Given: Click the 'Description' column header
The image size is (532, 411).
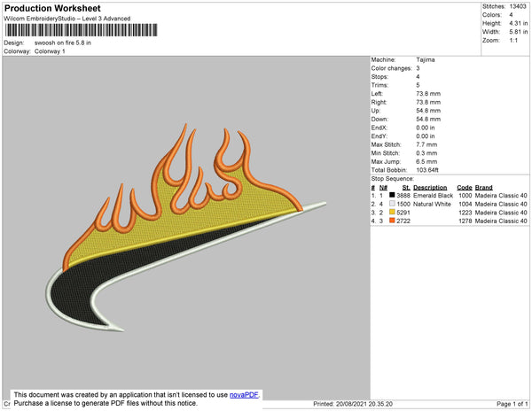Looking at the screenshot, I should (430, 188).
